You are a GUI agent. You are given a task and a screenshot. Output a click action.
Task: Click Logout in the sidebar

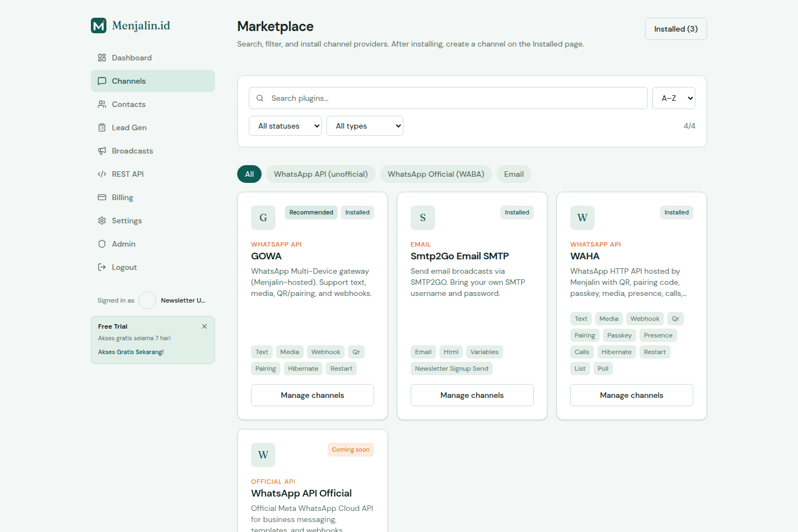pos(153,267)
